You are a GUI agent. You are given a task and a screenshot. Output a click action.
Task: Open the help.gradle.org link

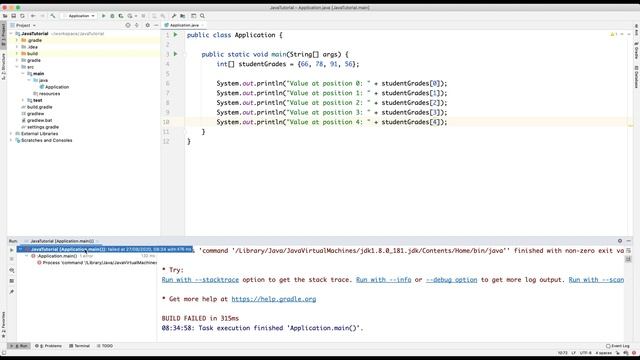pos(273,299)
